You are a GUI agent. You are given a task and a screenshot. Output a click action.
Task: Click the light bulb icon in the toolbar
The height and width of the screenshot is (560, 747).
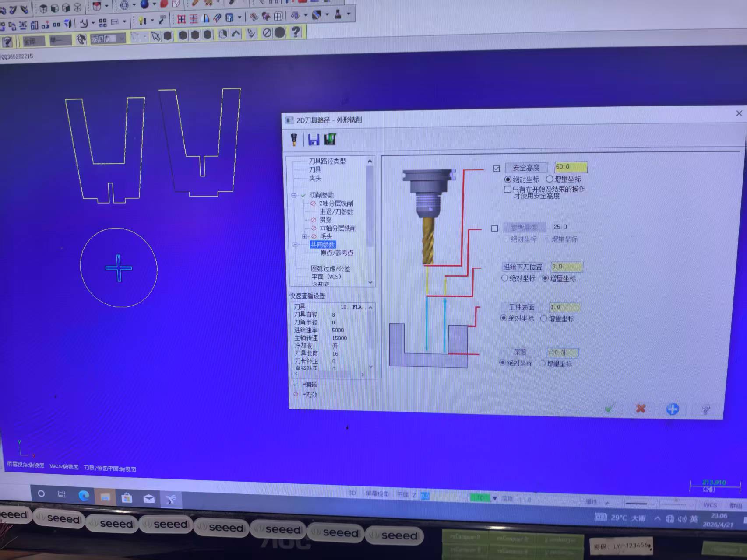(x=142, y=20)
